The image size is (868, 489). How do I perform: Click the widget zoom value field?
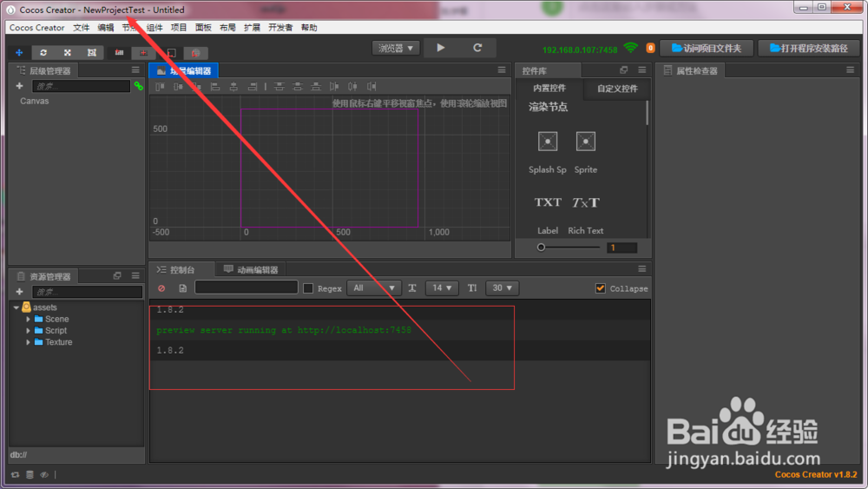point(621,248)
